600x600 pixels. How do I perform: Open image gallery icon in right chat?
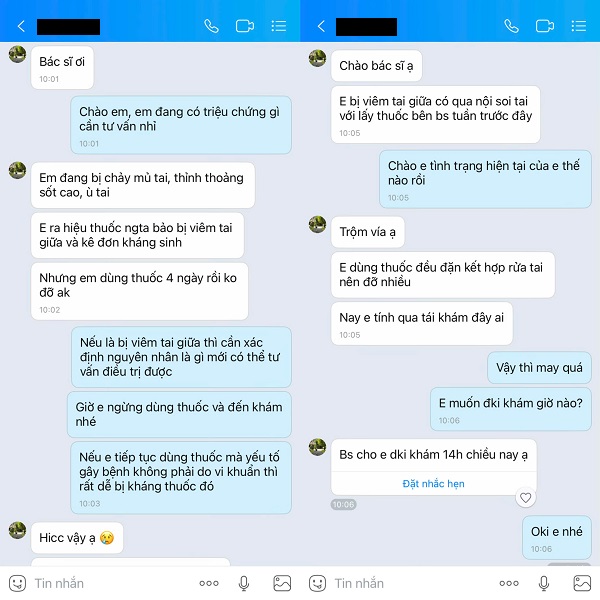click(x=582, y=583)
